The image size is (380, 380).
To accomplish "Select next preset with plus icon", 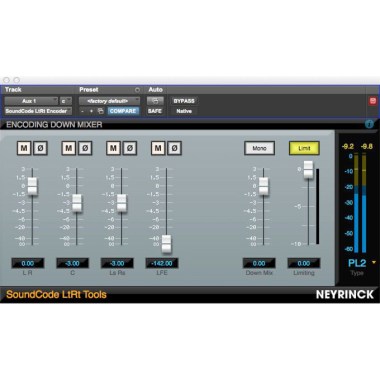I will [91, 111].
